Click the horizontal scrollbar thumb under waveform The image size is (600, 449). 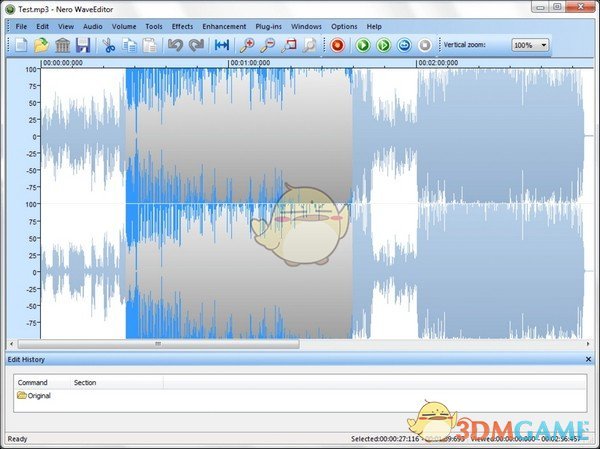(158, 344)
